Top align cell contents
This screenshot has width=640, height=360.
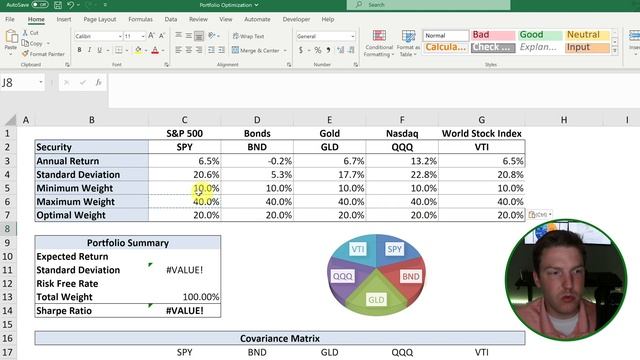(x=179, y=36)
